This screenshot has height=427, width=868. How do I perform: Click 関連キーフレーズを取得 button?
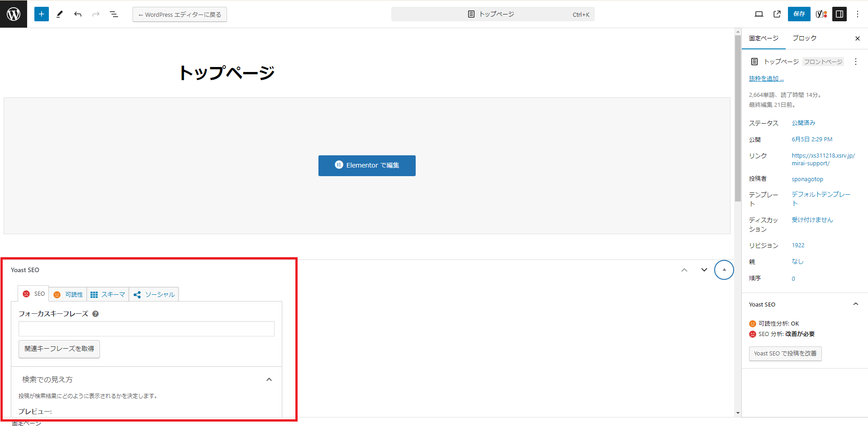pyautogui.click(x=59, y=349)
